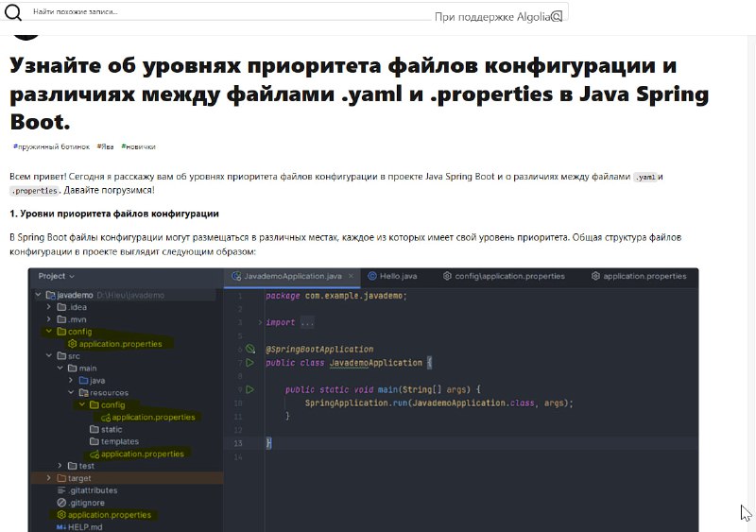Click the Spring bean gutter icon at @SpringBootApplication
The image size is (756, 532).
click(x=250, y=349)
